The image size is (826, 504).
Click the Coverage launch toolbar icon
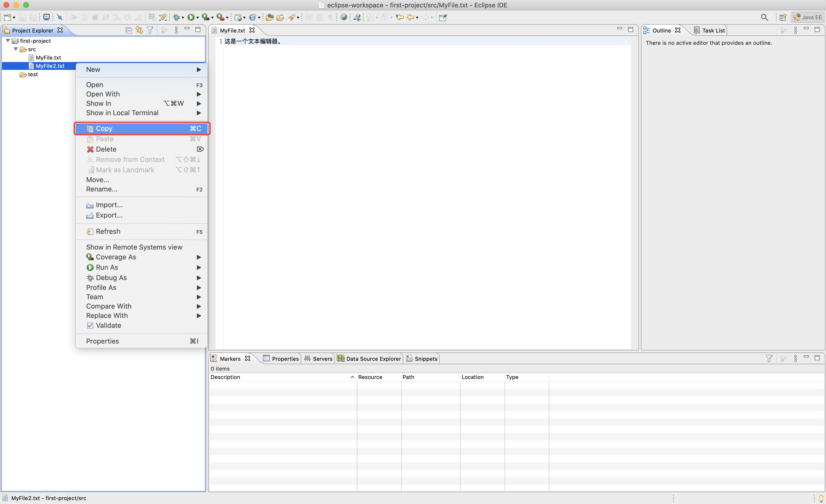coord(205,17)
